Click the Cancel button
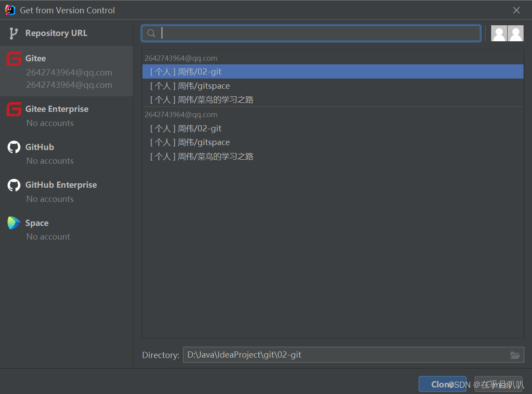This screenshot has width=532, height=394. pyautogui.click(x=498, y=384)
